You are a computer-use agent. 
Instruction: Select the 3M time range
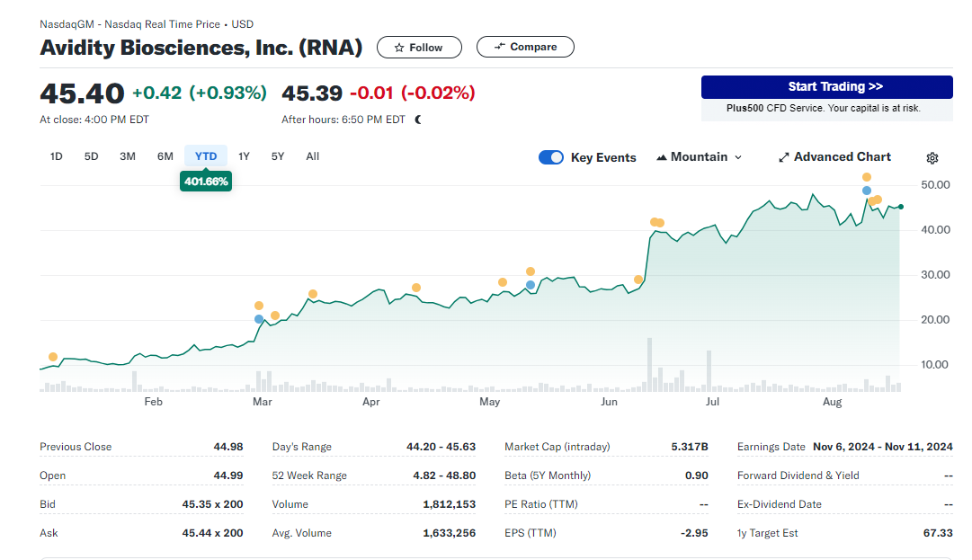pyautogui.click(x=128, y=156)
